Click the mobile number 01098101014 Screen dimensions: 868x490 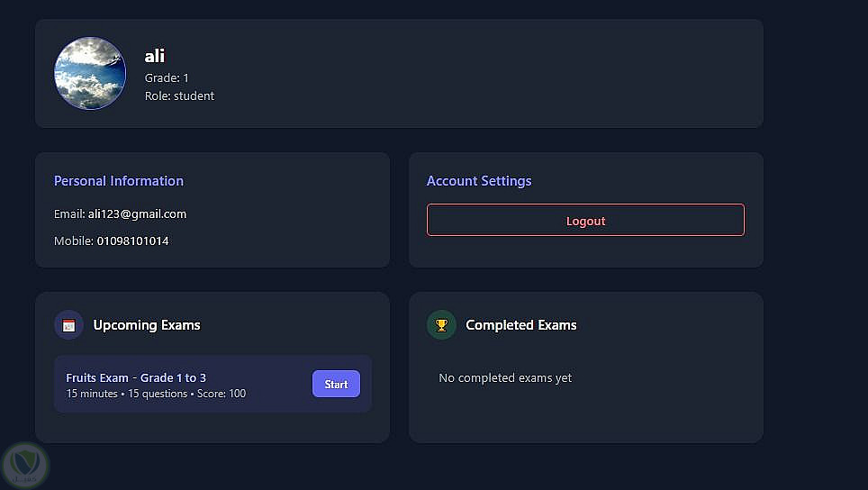click(132, 241)
